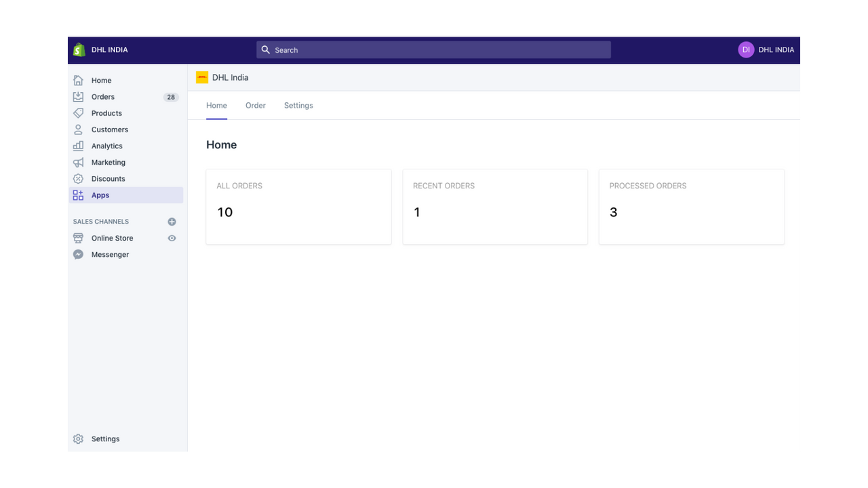The image size is (868, 488).
Task: Click the DHL INDIA store name
Action: (x=109, y=49)
